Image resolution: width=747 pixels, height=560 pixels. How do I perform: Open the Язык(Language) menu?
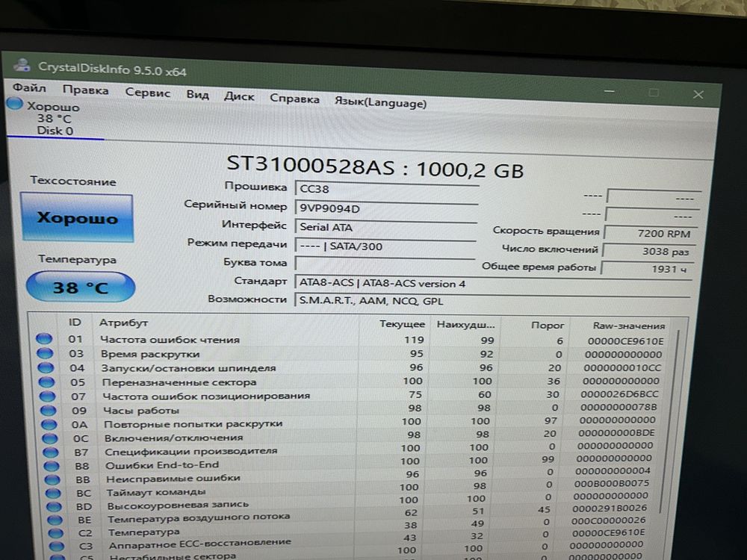380,102
